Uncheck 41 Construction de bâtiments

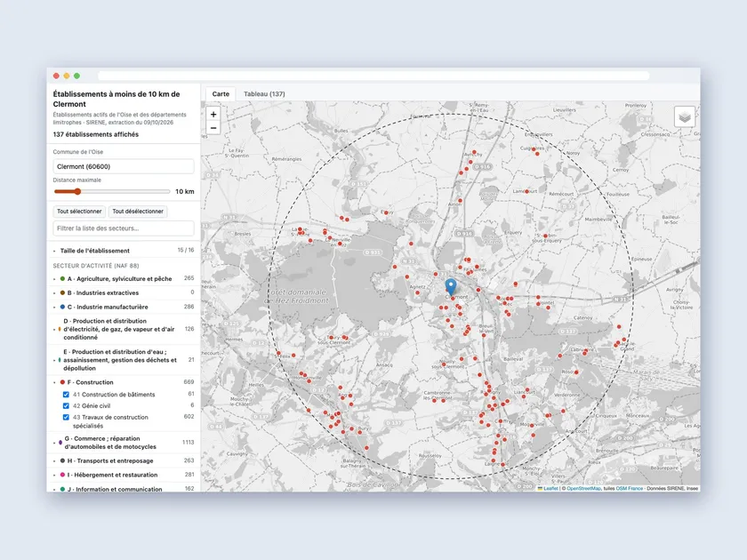click(66, 395)
